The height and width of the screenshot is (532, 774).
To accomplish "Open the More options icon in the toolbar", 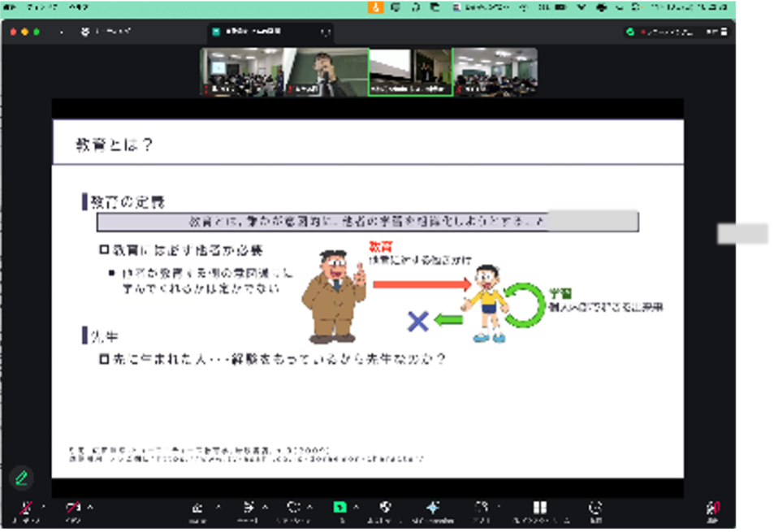I will coord(596,508).
